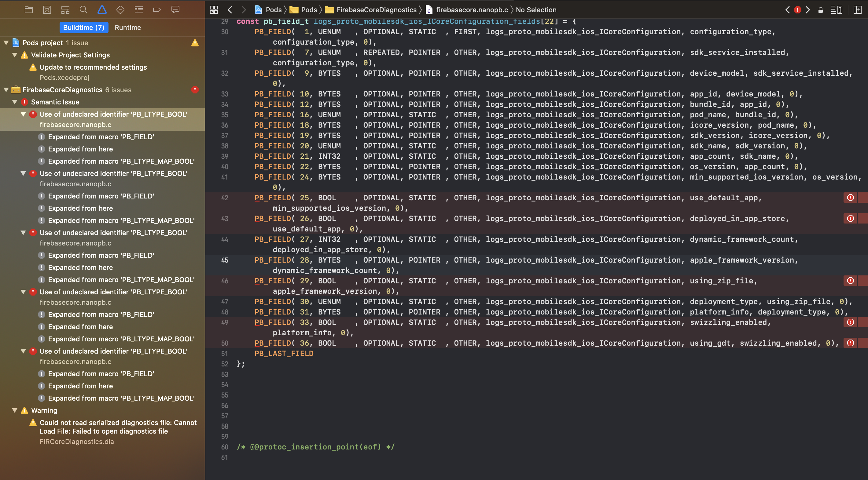Click the error badge on line 42
The width and height of the screenshot is (868, 480).
coord(850,198)
